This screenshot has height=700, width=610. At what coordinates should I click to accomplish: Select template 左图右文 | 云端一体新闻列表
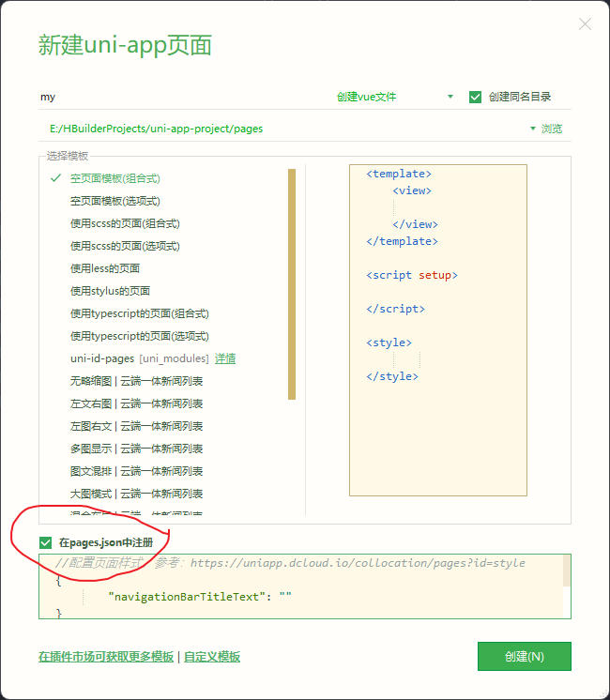(x=137, y=426)
